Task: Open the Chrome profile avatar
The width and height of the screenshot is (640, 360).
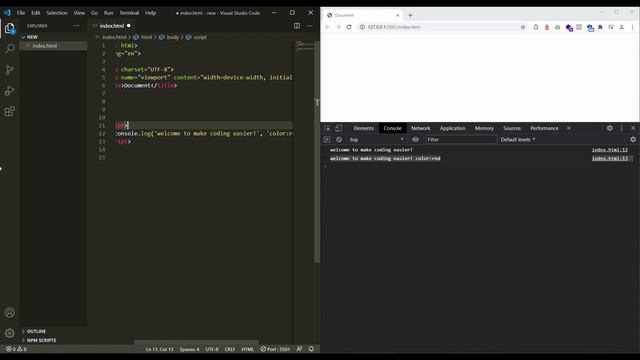Action: (622, 27)
